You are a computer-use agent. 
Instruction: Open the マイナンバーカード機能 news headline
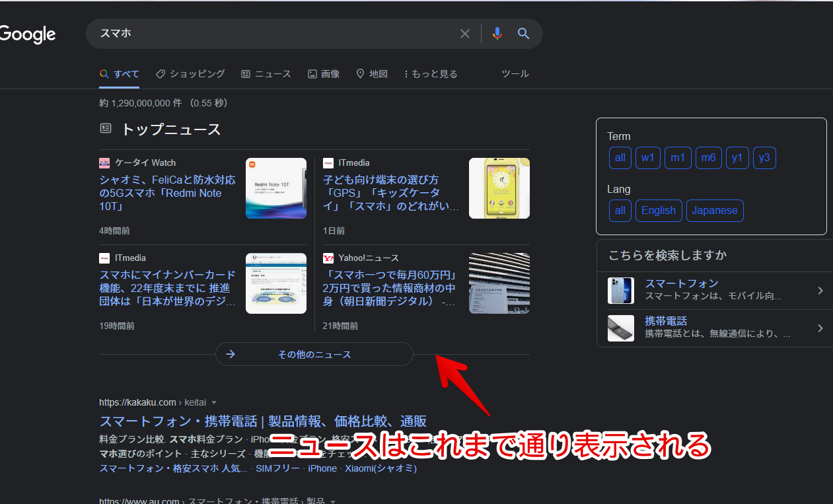pyautogui.click(x=168, y=288)
